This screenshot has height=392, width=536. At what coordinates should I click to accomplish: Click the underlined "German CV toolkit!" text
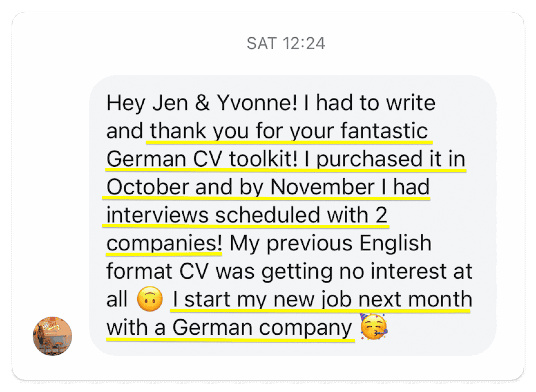[202, 159]
